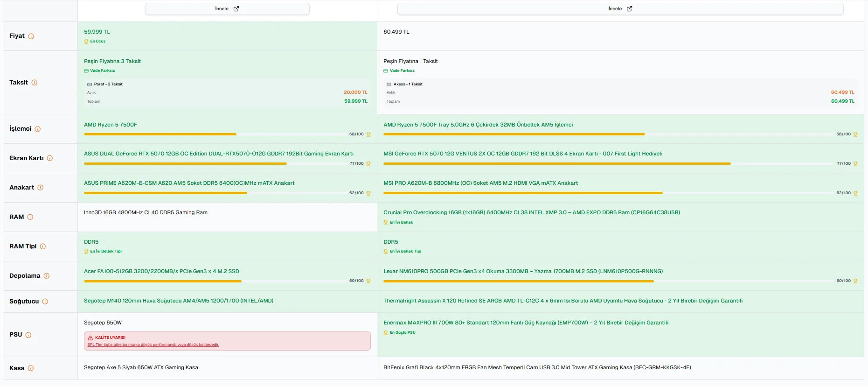
Task: Show info for the Anakart row
Action: tap(41, 188)
